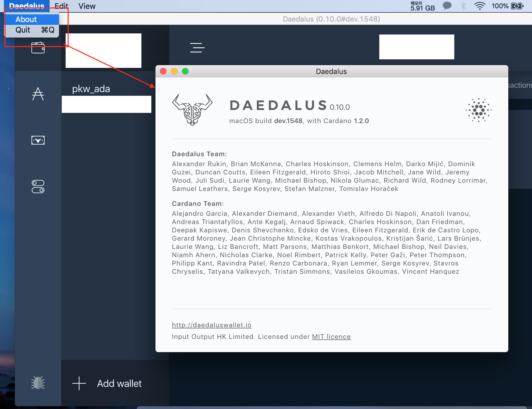Image resolution: width=532 pixels, height=409 pixels.
Task: Open settings toggles icon in sidebar
Action: pyautogui.click(x=38, y=187)
